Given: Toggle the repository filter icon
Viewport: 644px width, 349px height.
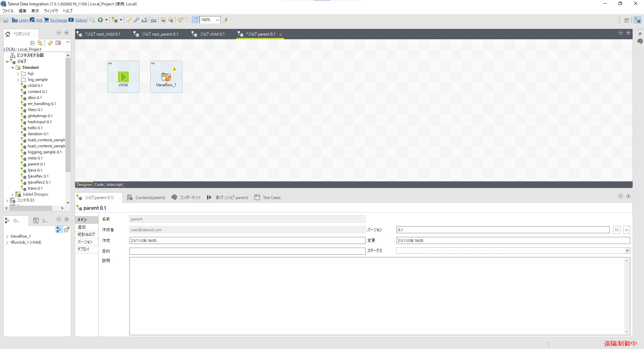Looking at the screenshot, I should click(58, 43).
